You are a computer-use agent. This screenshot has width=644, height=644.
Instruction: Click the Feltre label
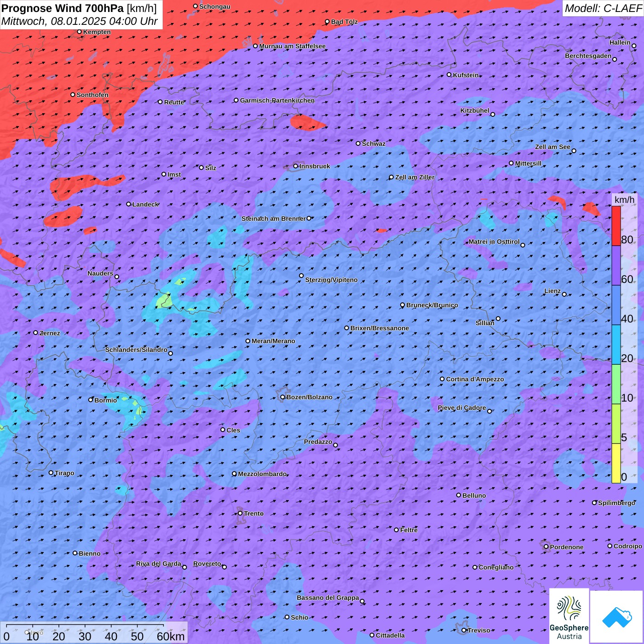[409, 530]
